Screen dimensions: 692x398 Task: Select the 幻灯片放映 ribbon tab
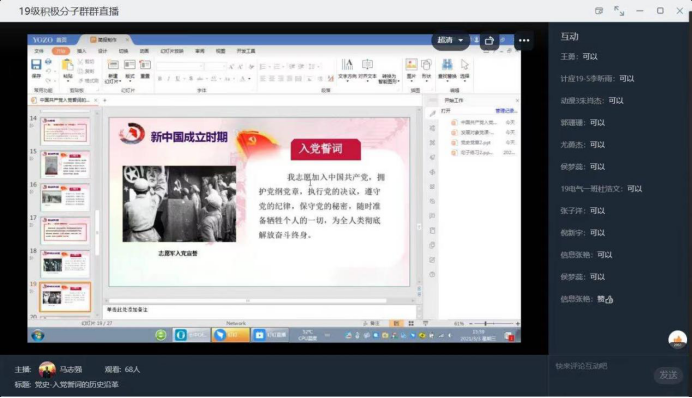pyautogui.click(x=172, y=51)
